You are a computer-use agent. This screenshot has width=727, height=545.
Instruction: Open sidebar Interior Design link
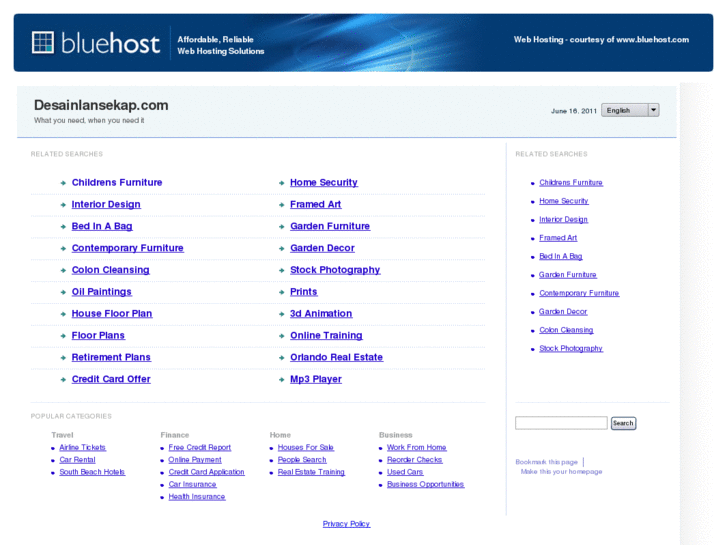[x=563, y=219]
